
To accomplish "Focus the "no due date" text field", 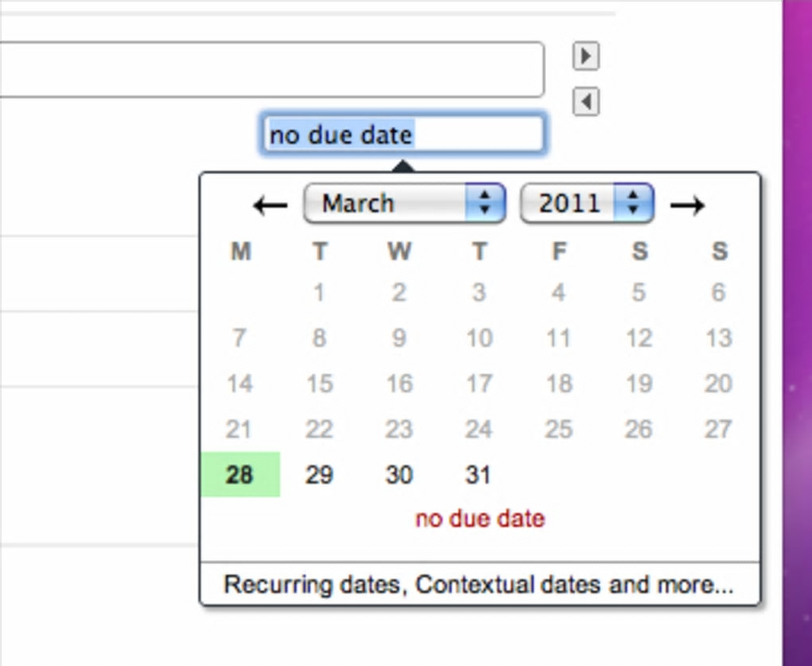I will [x=404, y=134].
